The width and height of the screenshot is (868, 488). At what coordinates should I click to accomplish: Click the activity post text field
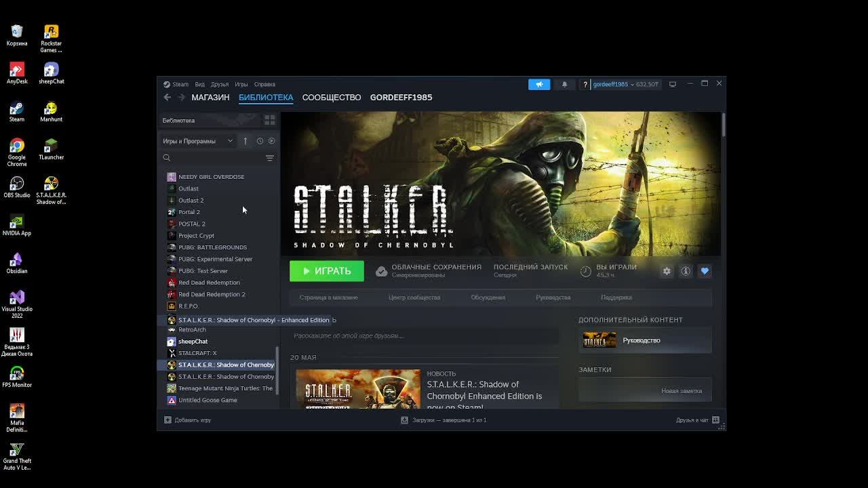pyautogui.click(x=425, y=335)
